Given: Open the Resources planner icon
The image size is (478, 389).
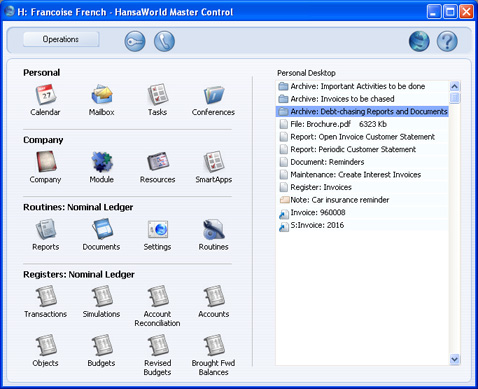Looking at the screenshot, I should [x=158, y=162].
